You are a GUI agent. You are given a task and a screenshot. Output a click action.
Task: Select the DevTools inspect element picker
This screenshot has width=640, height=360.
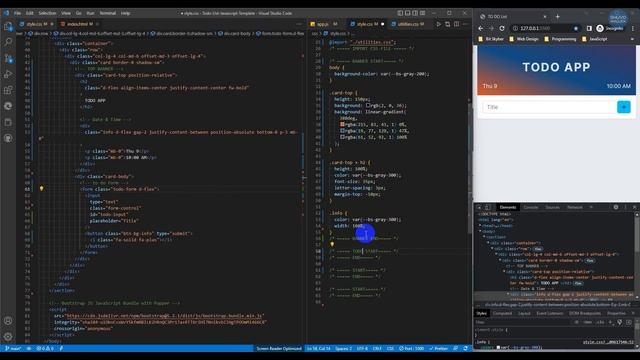click(479, 207)
